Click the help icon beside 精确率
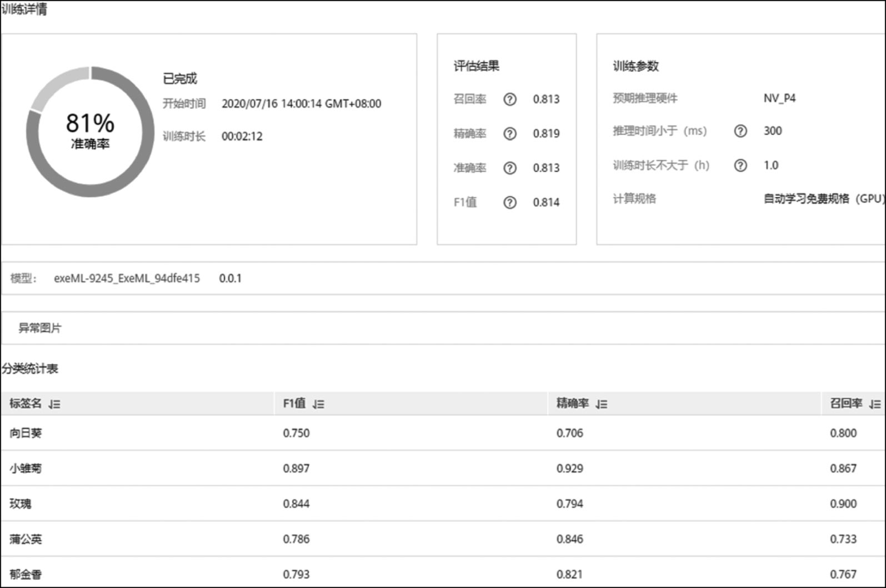 tap(509, 134)
